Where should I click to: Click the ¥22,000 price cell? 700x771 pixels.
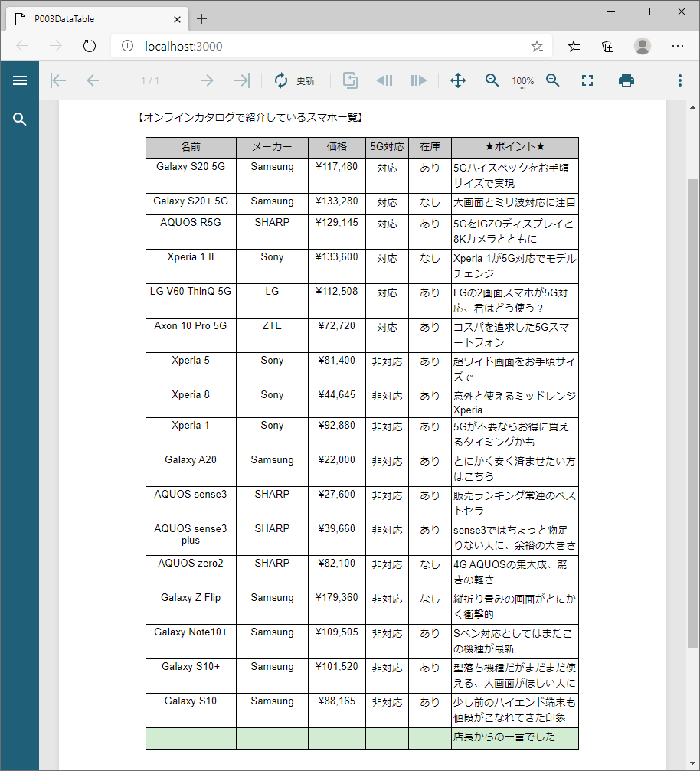(x=337, y=469)
